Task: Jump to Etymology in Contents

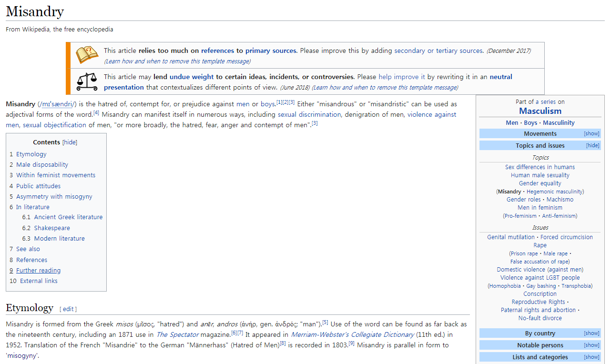Action: coord(31,154)
